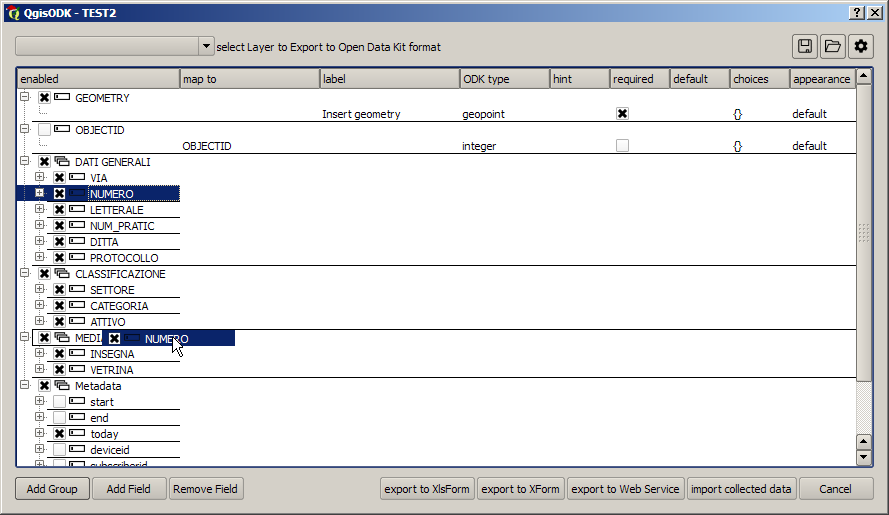889x515 pixels.
Task: Enable the OBJECTID field checkbox
Action: pos(44,129)
